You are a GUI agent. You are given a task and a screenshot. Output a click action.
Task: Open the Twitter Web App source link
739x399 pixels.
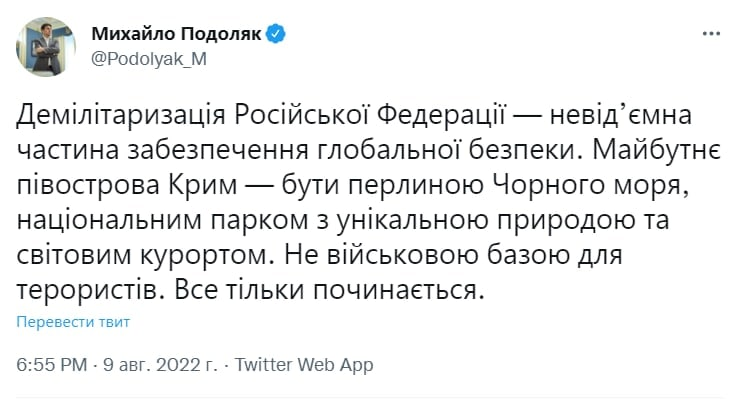click(x=304, y=365)
